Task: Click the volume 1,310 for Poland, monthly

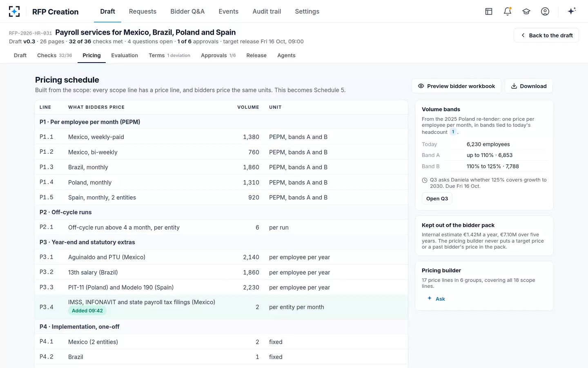Action: [251, 182]
